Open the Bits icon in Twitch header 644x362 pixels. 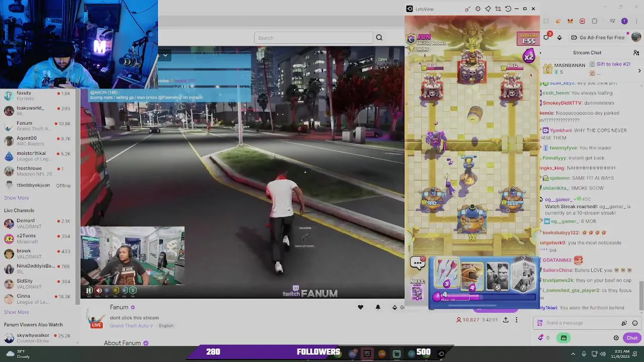click(x=559, y=38)
